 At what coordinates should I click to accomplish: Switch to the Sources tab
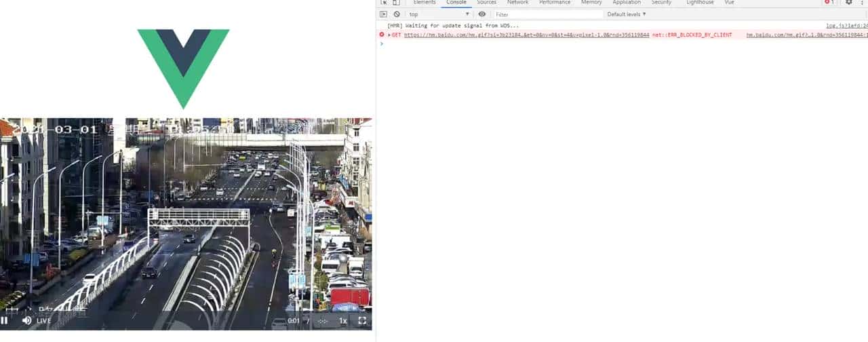click(x=487, y=3)
